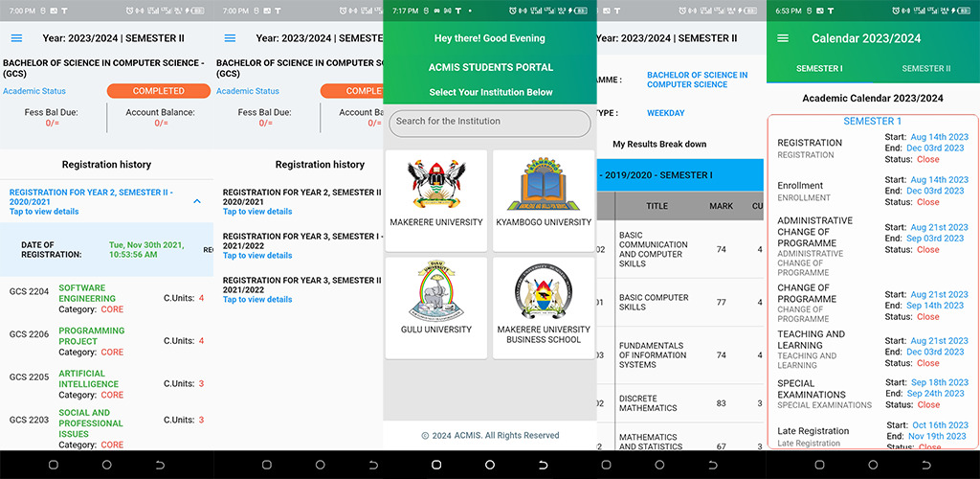This screenshot has width=980, height=479.
Task: Tap recent apps icon below software engineering course list
Action: tap(54, 465)
